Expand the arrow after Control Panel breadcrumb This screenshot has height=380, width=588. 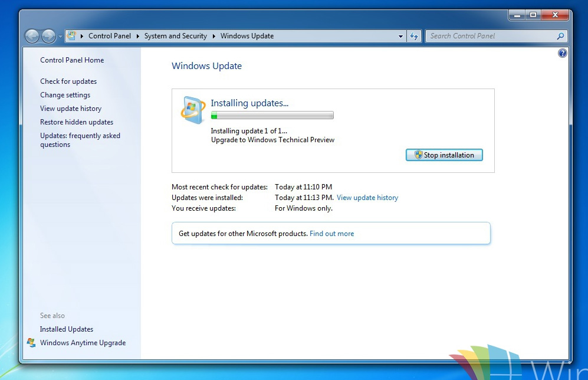pyautogui.click(x=137, y=36)
